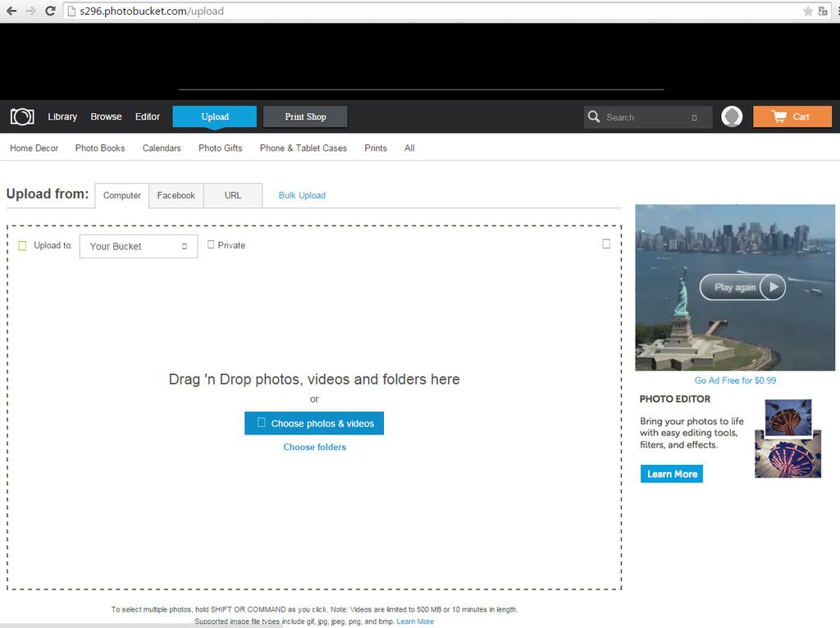Go back with browser back arrow
Viewport: 840px width, 628px height.
(11, 11)
